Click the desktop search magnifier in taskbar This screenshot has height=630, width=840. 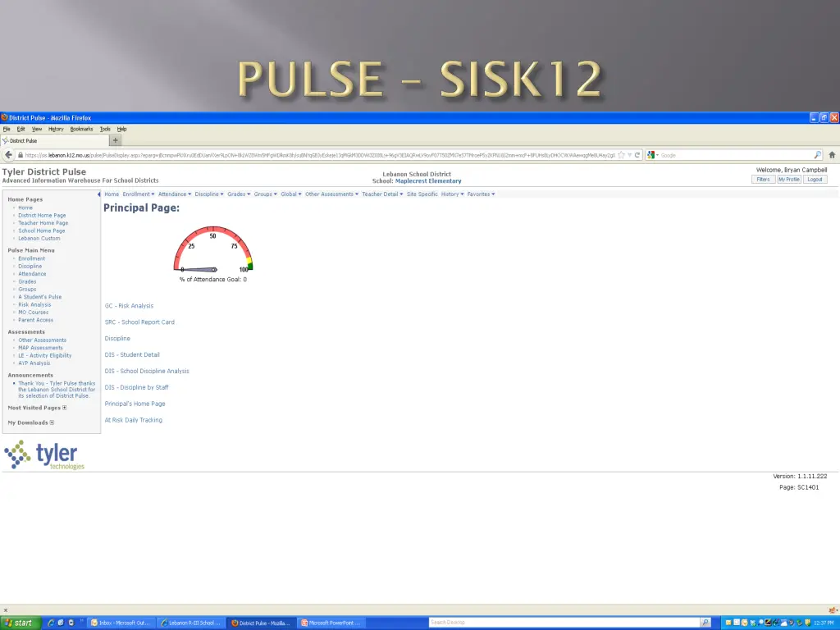[705, 623]
